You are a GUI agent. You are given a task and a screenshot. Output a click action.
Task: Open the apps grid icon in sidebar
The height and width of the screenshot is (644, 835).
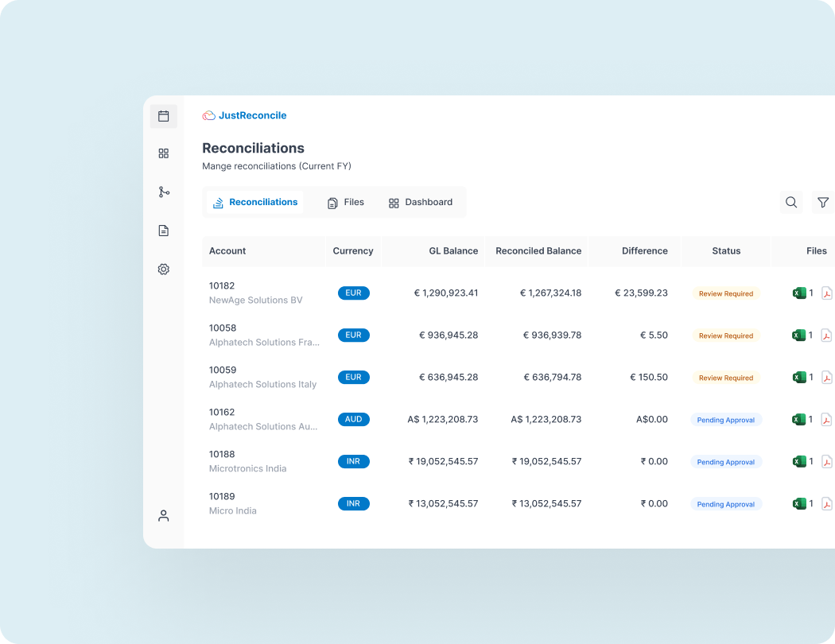point(163,153)
